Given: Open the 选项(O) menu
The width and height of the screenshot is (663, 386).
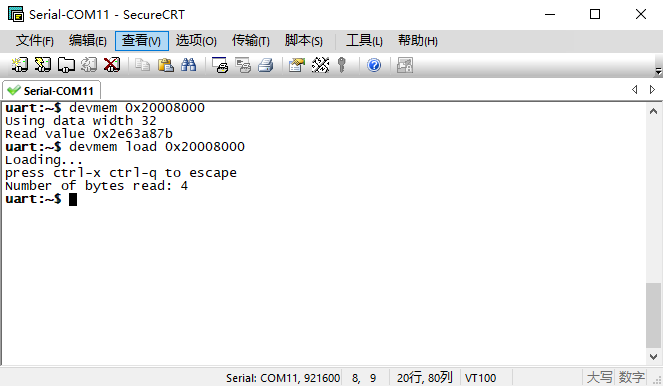Looking at the screenshot, I should click(196, 41).
